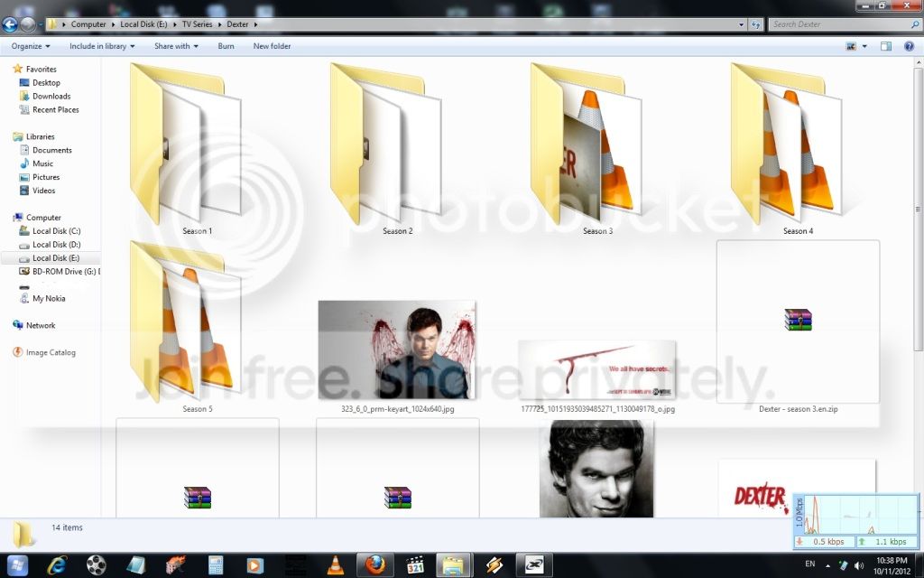Expand the arrow after Dexter in breadcrumb
924x578 pixels.
tap(255, 24)
